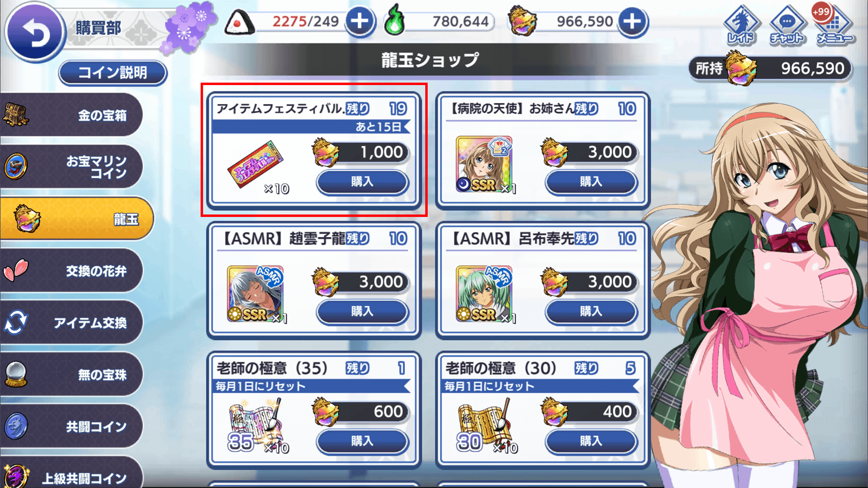Open the チャット chat icon
868x488 pixels.
(x=787, y=25)
